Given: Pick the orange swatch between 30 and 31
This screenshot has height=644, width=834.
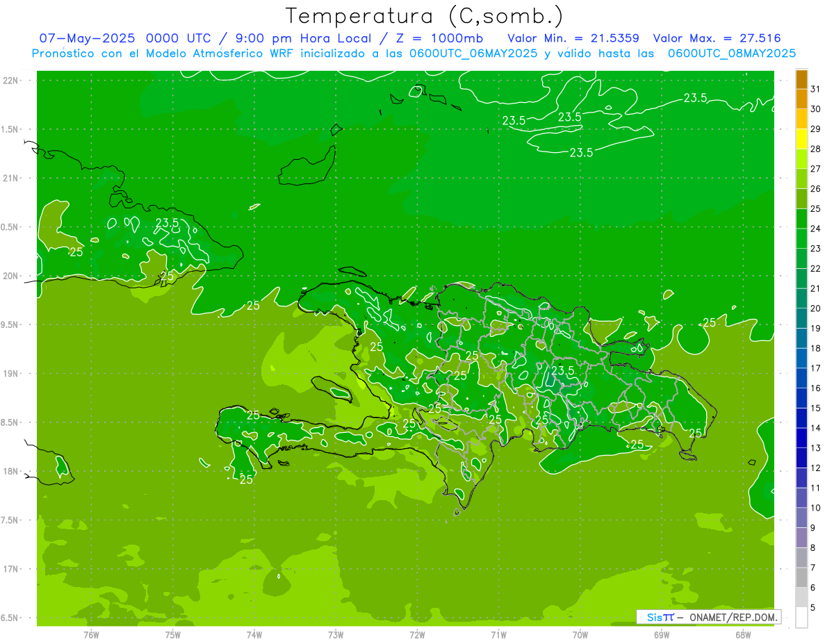Looking at the screenshot, I should (801, 99).
